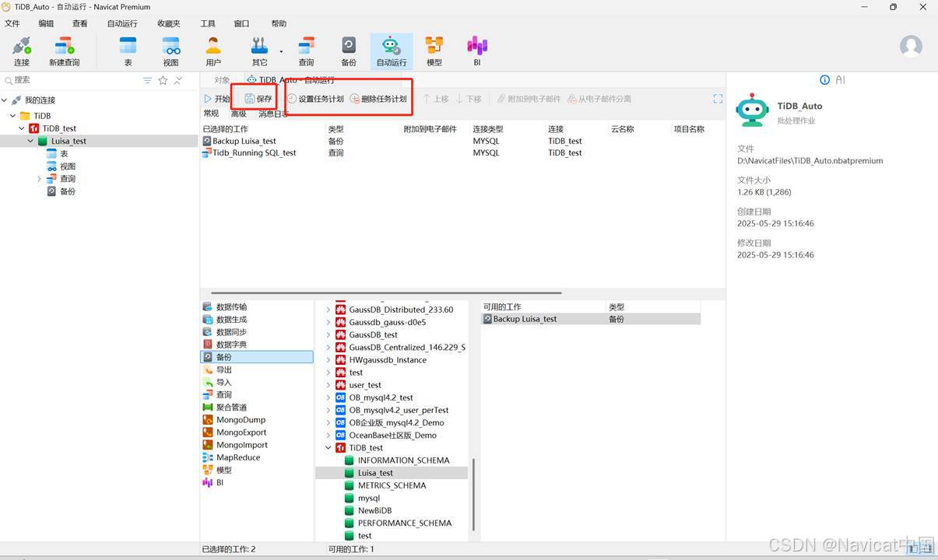Screen dimensions: 938x560
Task: Collapse the TiDB folder in navigation tree
Action: [13, 116]
